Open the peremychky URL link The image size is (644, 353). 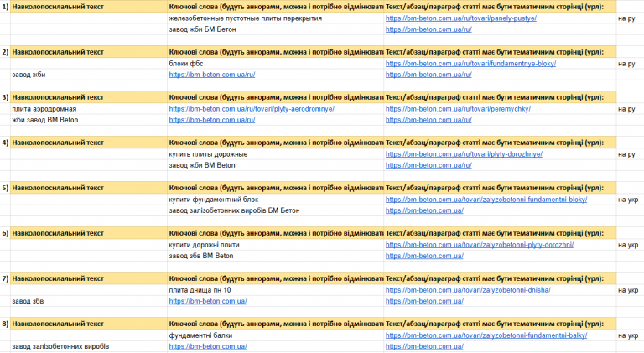tap(458, 109)
